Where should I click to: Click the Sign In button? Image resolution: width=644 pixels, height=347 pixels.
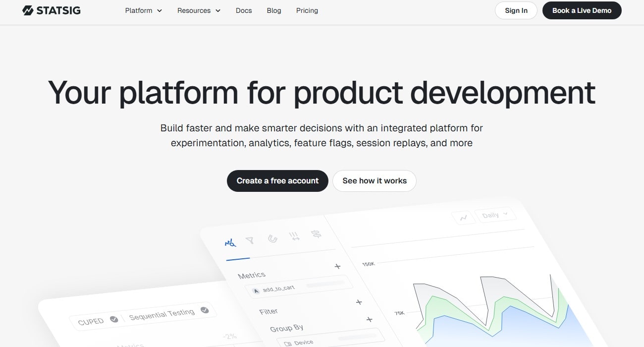pos(516,10)
